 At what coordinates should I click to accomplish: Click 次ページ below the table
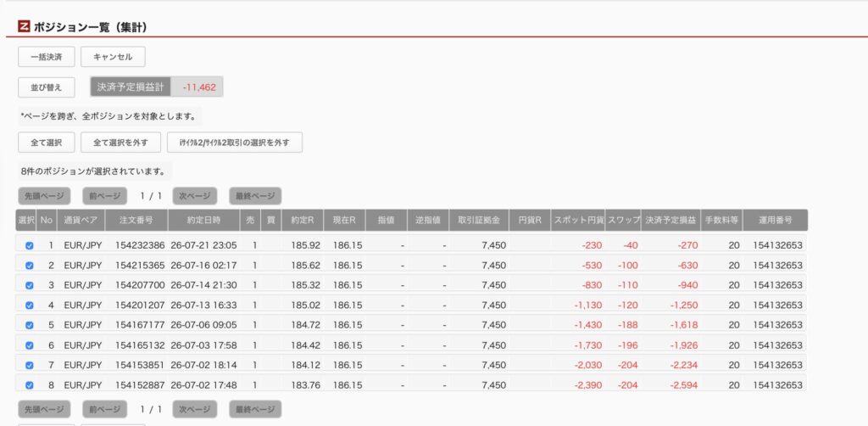[x=195, y=409]
